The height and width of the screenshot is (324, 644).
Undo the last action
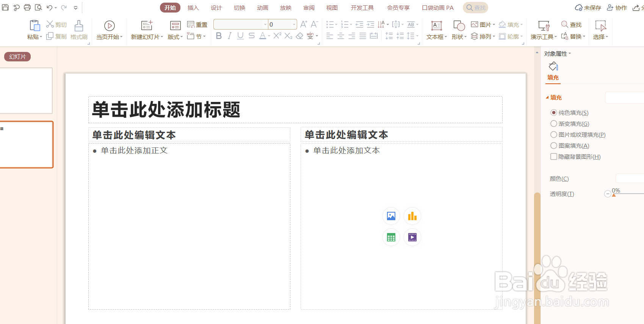point(49,8)
